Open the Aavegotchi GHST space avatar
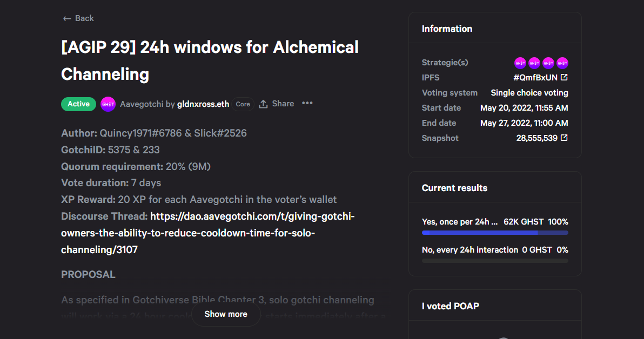 [108, 104]
